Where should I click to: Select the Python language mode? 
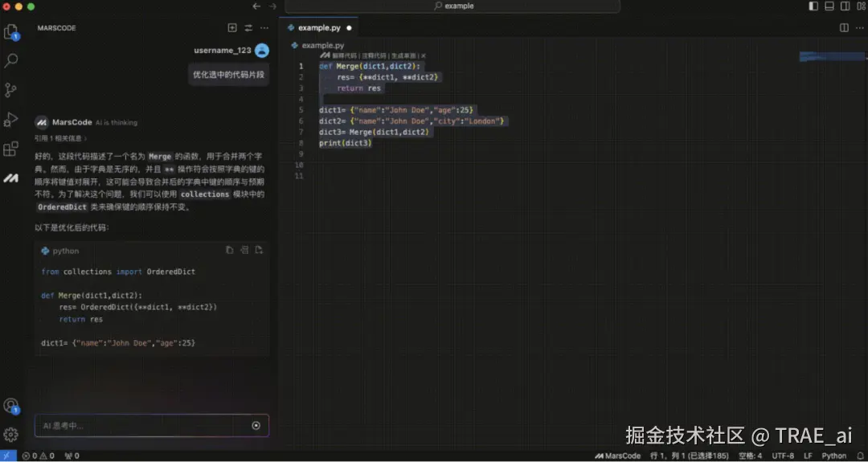[833, 456]
